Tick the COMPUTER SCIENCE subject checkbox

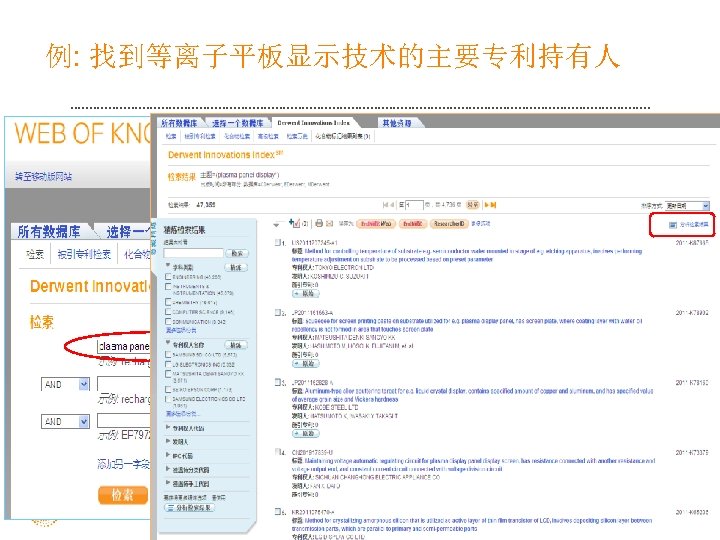click(168, 312)
